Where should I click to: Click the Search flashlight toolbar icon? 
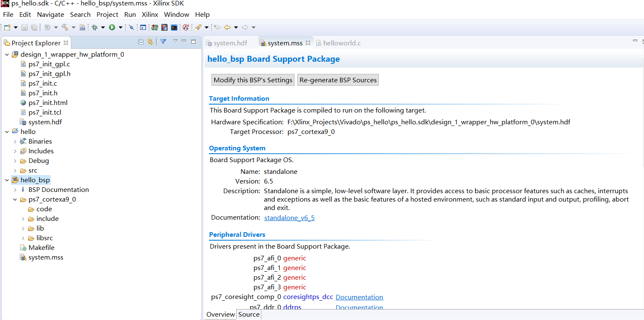point(198,27)
